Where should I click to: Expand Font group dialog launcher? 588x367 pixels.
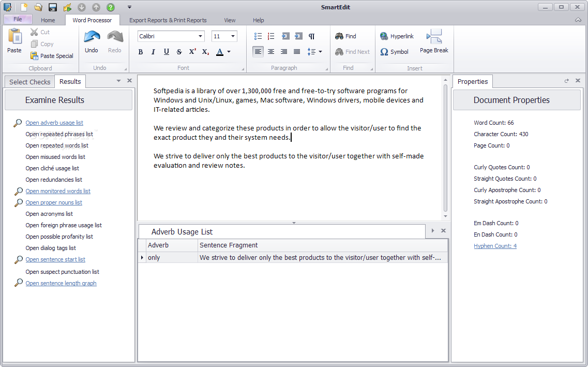coord(243,69)
